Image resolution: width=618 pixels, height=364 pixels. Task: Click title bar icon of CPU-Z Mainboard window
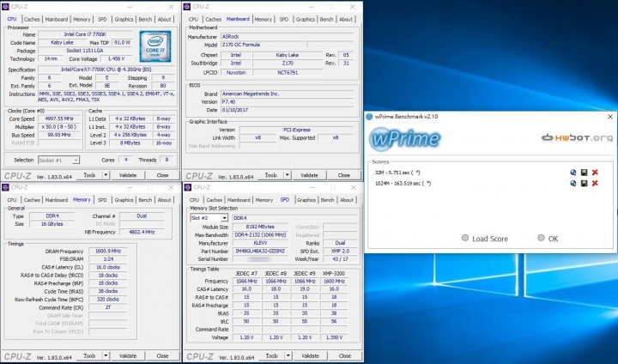click(x=188, y=7)
